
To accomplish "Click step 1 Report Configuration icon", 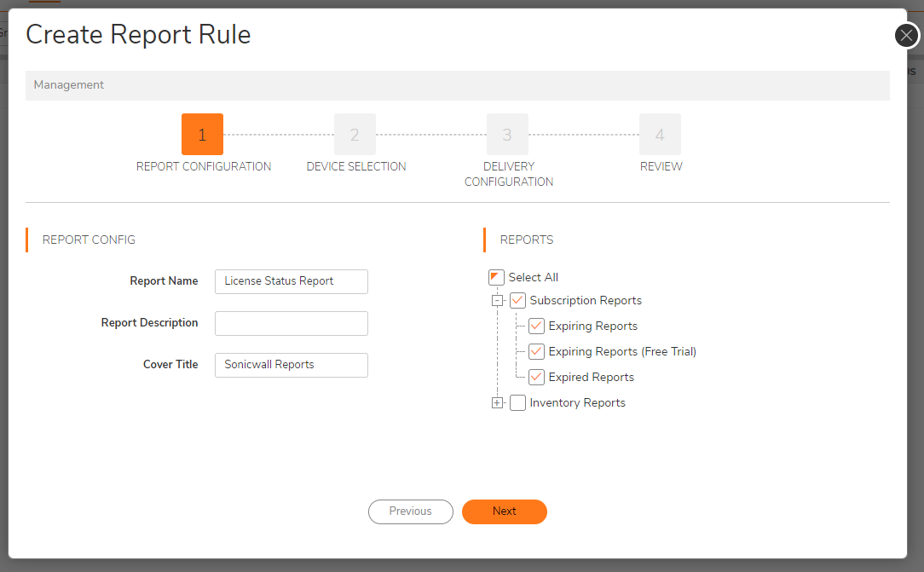I will pyautogui.click(x=202, y=135).
